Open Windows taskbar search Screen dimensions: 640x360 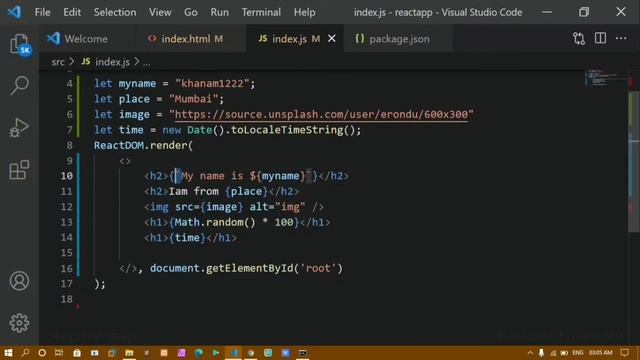click(25, 353)
